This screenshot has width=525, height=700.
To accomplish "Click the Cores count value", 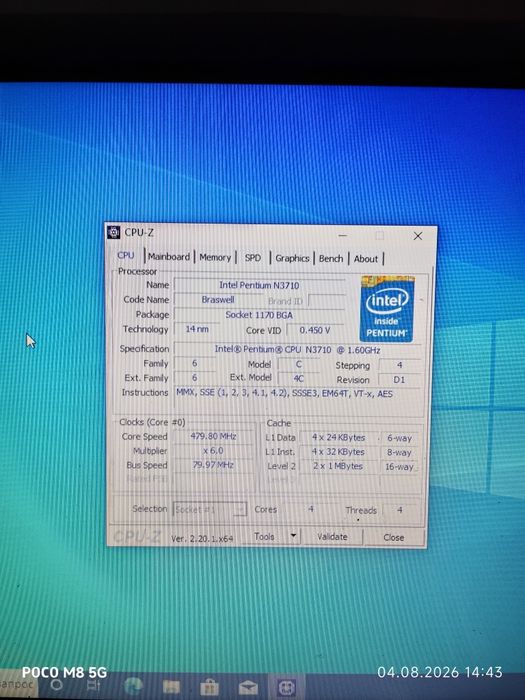I will click(x=311, y=509).
